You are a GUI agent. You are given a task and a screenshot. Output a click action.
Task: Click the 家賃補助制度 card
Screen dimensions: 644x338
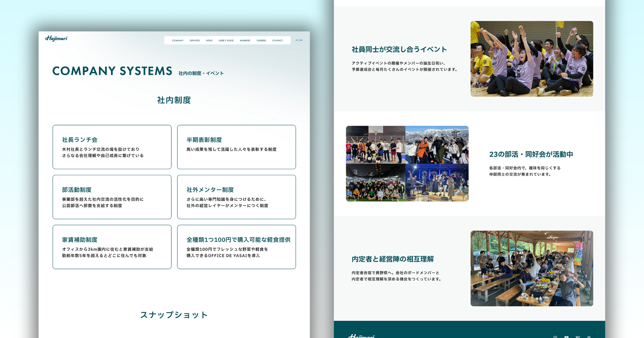pyautogui.click(x=112, y=247)
